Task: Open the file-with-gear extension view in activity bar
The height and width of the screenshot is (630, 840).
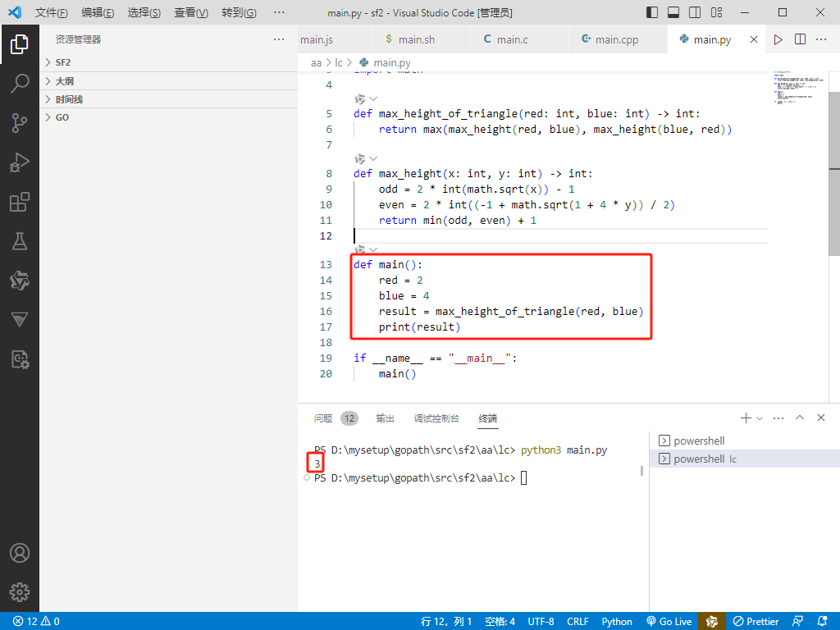Action: [20, 359]
